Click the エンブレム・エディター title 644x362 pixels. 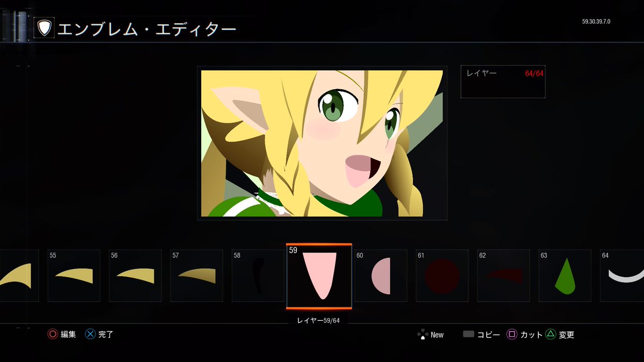(147, 28)
